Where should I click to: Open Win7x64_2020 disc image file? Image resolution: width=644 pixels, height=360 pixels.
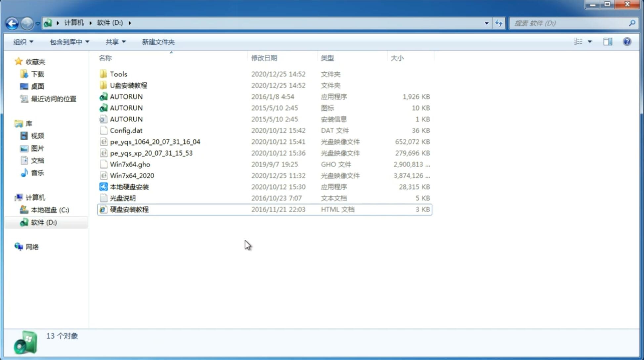[x=131, y=176]
